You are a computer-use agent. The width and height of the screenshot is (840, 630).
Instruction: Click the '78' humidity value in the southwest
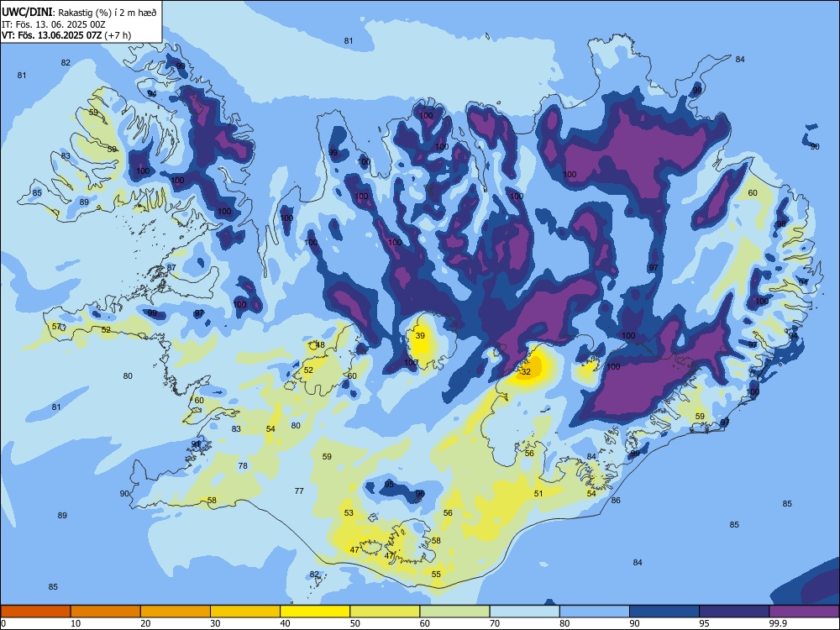[243, 465]
